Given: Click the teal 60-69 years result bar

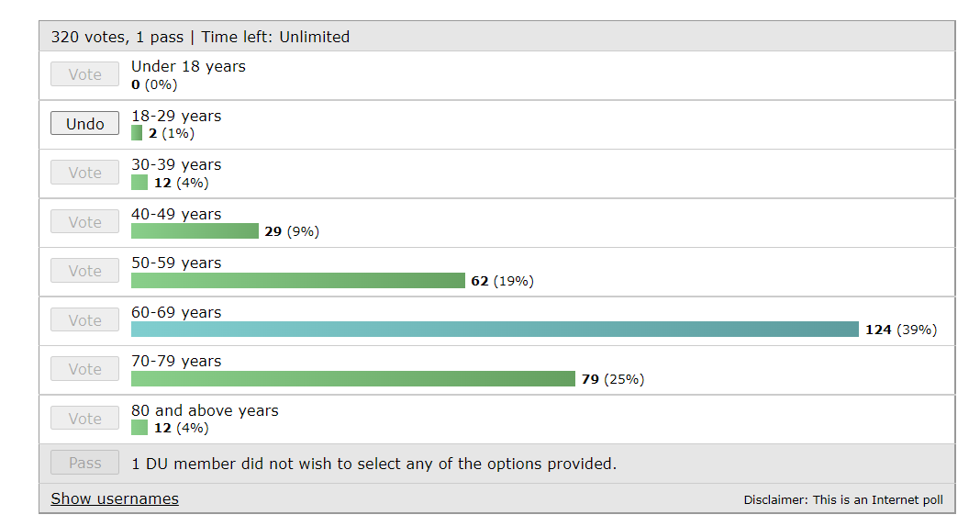Looking at the screenshot, I should (495, 330).
